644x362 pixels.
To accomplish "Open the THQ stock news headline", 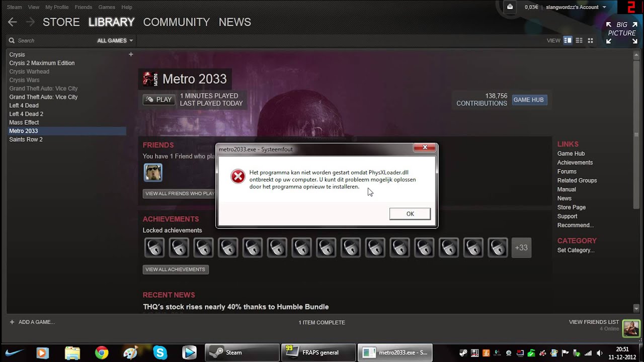I will coord(236,307).
